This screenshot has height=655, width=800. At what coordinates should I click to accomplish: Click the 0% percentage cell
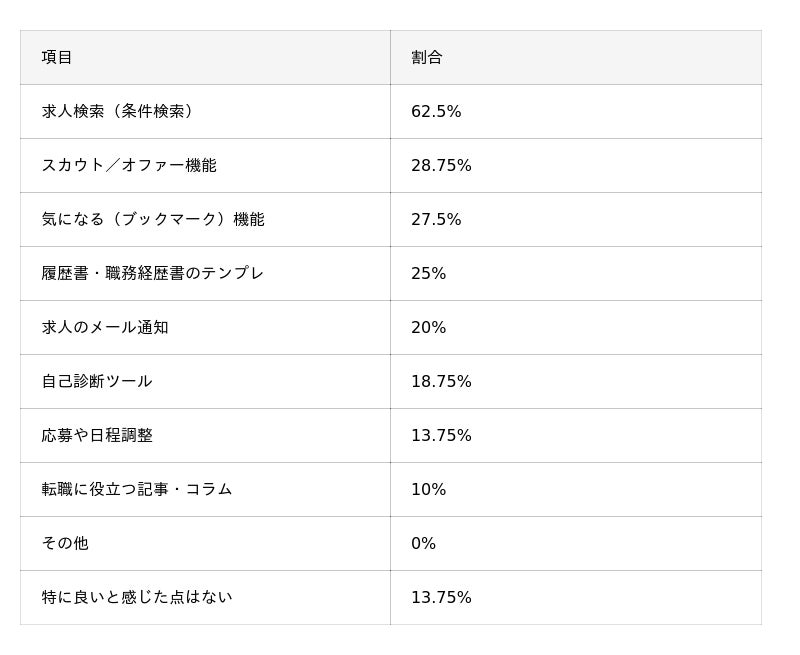[423, 543]
